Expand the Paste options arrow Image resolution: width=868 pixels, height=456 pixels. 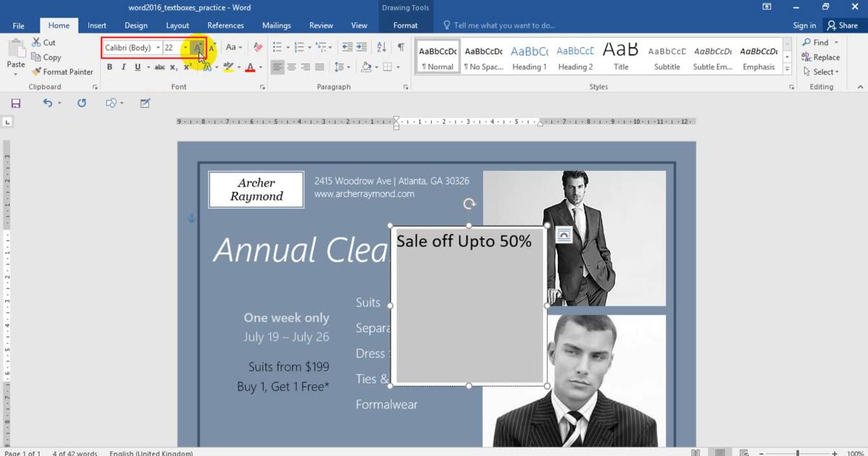click(16, 73)
